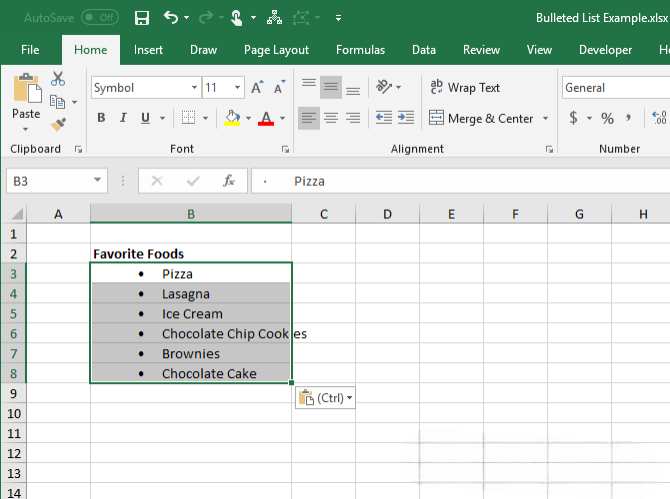Click column B header
This screenshot has height=499, width=670.
(191, 214)
